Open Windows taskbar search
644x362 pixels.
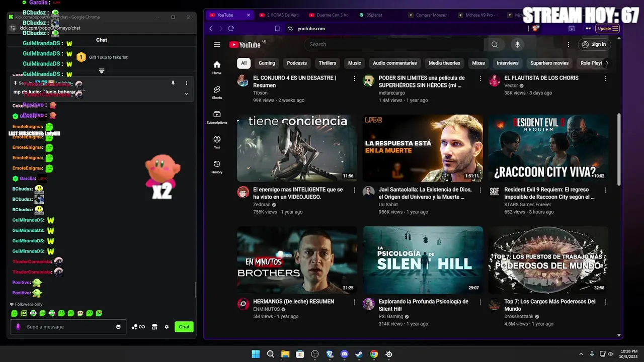271,354
